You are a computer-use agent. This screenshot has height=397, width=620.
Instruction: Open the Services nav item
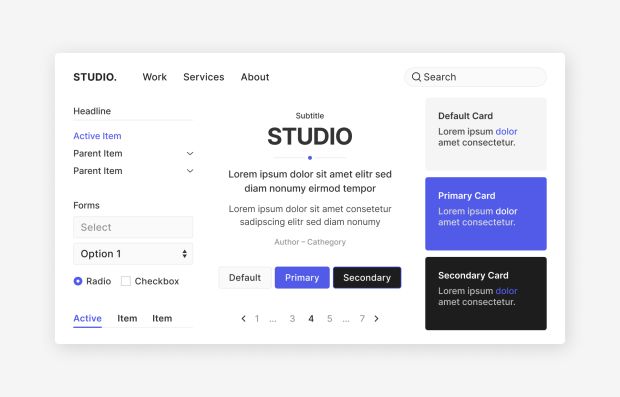pyautogui.click(x=204, y=77)
